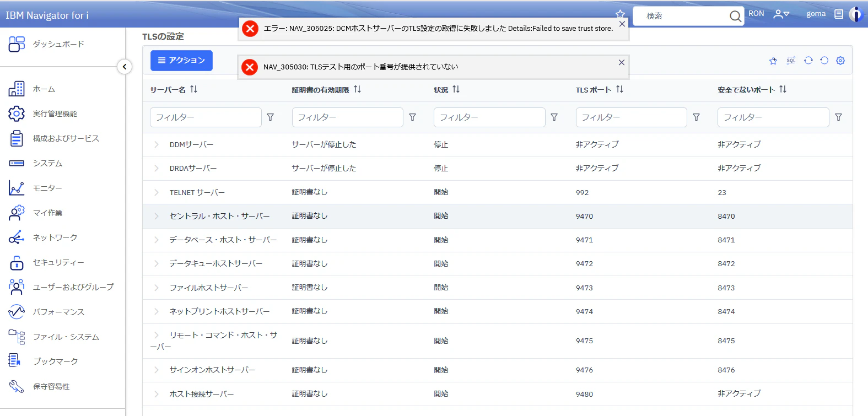Click the TLS ポート filter input
The width and height of the screenshot is (868, 416).
pos(632,117)
